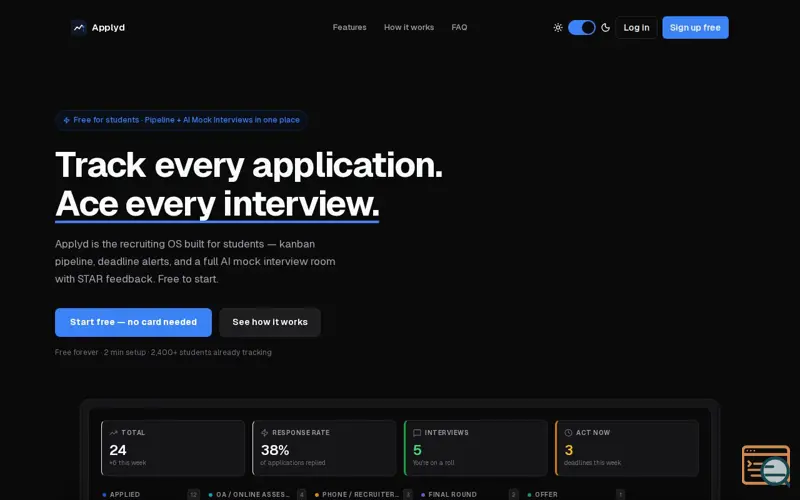Click the sparkle icon in the Free for students badge
The width and height of the screenshot is (800, 500).
click(x=66, y=120)
